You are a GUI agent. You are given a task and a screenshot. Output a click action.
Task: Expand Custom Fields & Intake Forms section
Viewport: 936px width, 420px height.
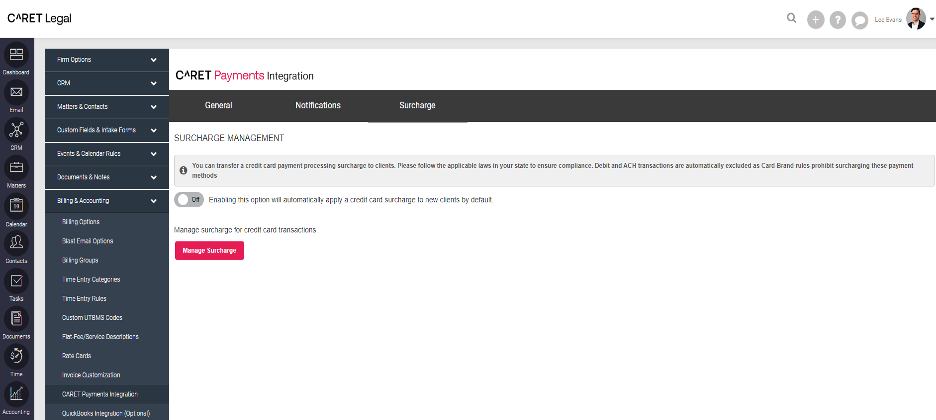click(x=107, y=130)
